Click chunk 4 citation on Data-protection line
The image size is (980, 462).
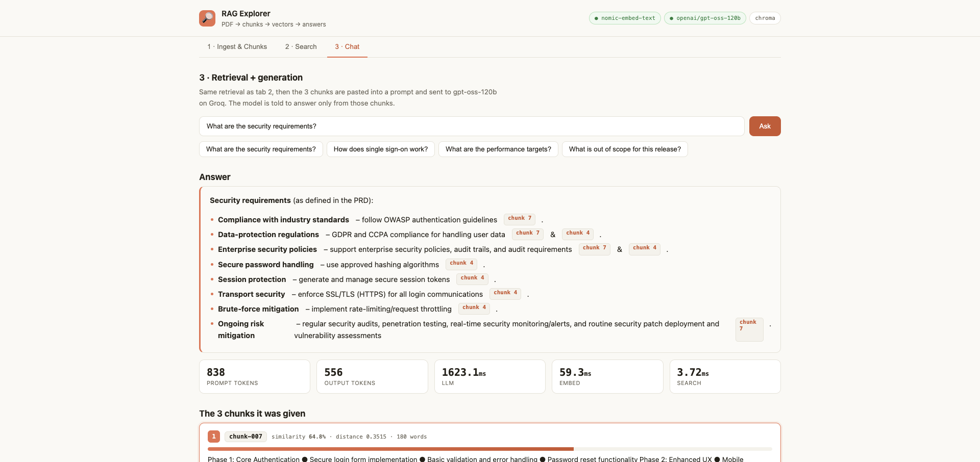(x=578, y=234)
